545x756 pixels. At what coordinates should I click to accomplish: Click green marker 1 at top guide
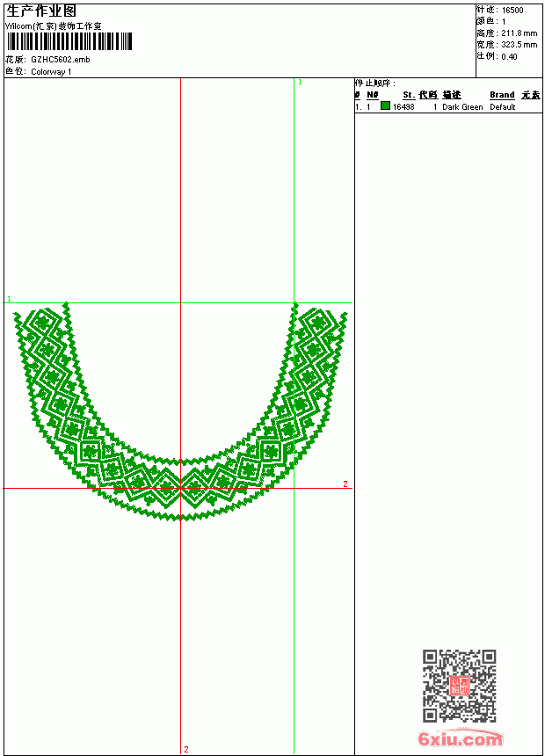click(x=300, y=83)
